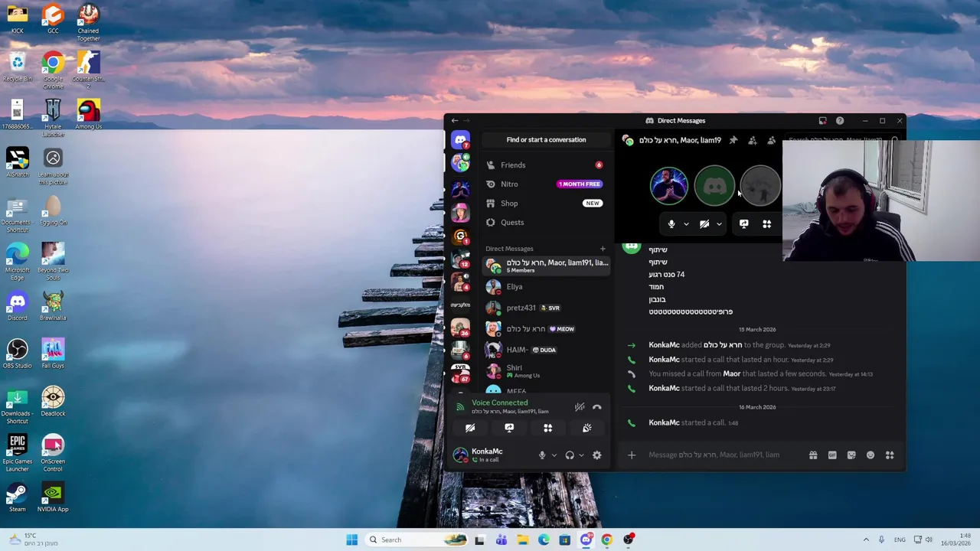Turn on camera in voice panel
The width and height of the screenshot is (980, 551).
click(470, 428)
